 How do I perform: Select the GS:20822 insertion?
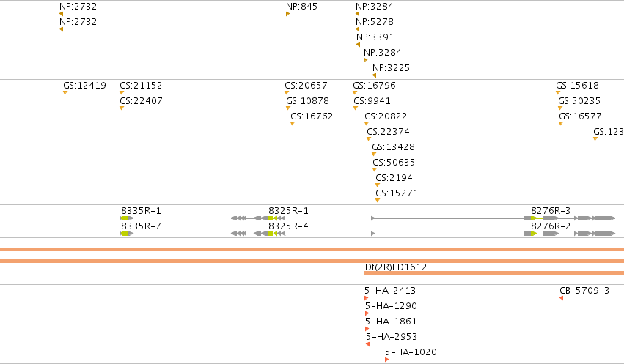click(x=367, y=124)
